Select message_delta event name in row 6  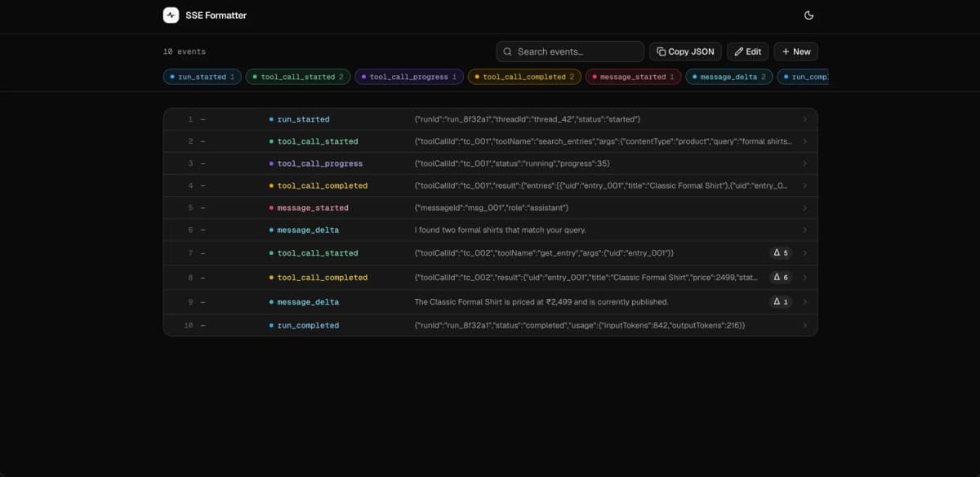point(308,230)
